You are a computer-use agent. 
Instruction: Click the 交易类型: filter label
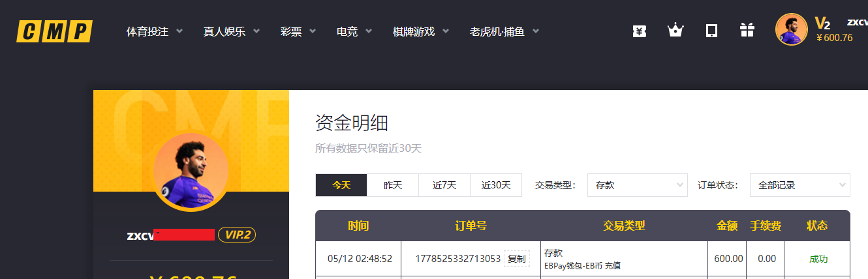pos(555,185)
